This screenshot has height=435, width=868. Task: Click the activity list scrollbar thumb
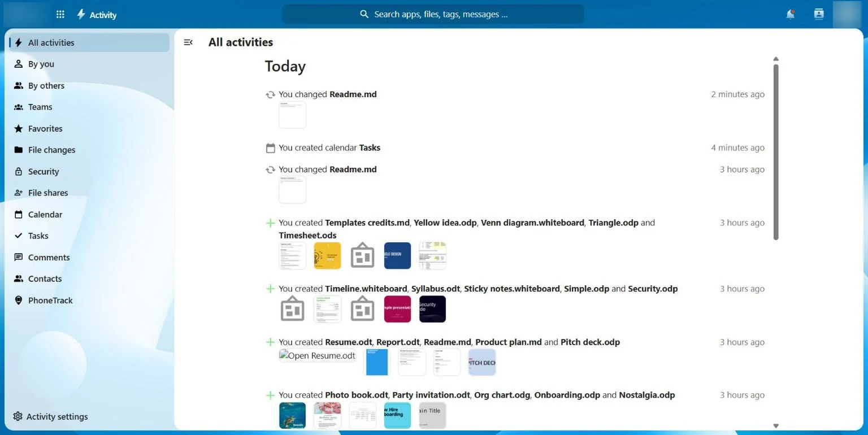pyautogui.click(x=776, y=151)
